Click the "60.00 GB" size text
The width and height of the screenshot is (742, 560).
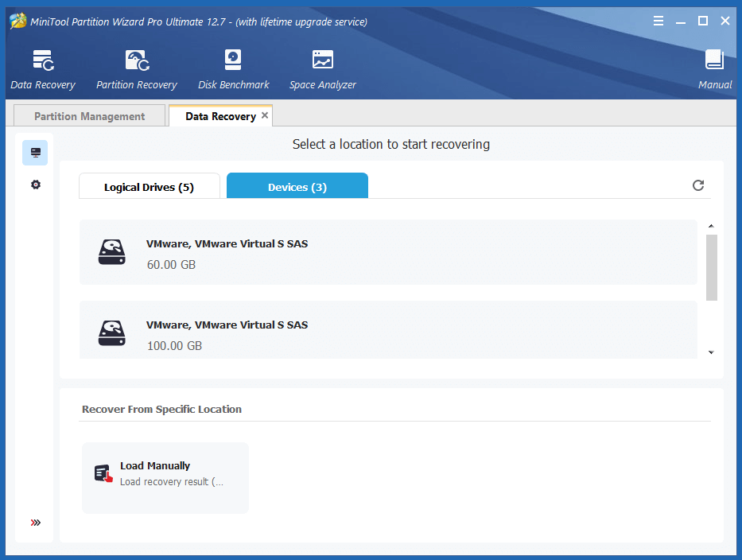(x=171, y=265)
